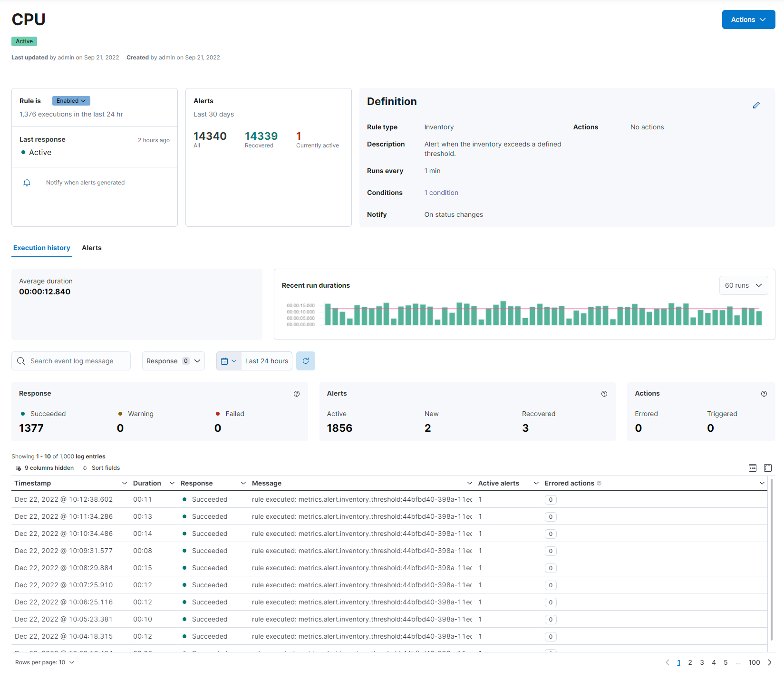Switch to the Alerts tab
Image resolution: width=784 pixels, height=680 pixels.
[x=91, y=248]
